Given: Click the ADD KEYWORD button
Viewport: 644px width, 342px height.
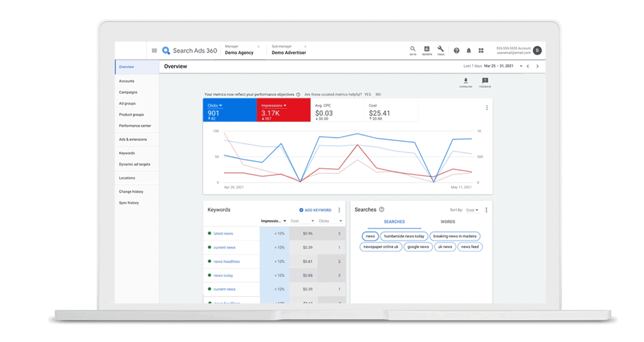Looking at the screenshot, I should (x=315, y=210).
